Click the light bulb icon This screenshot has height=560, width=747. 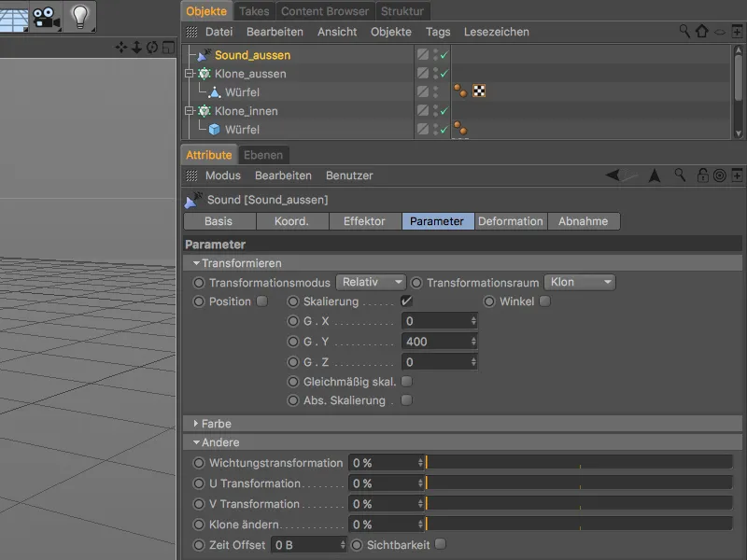[x=79, y=17]
